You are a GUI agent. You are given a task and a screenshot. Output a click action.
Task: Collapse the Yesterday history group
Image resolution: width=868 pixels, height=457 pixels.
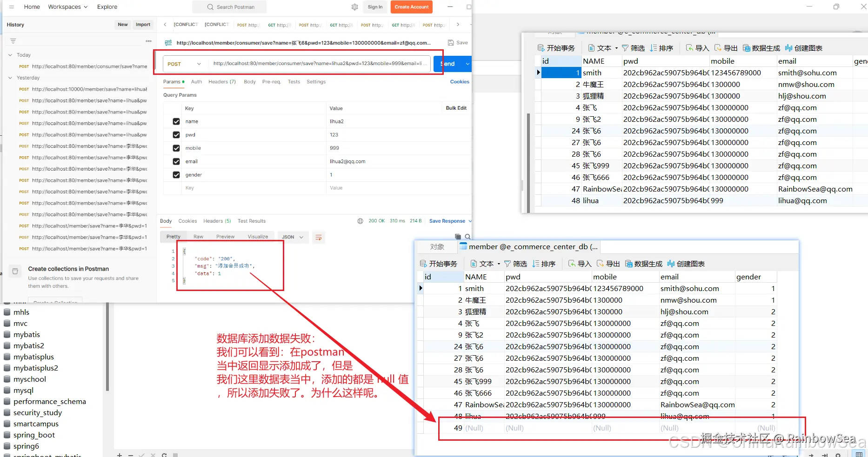[10, 78]
